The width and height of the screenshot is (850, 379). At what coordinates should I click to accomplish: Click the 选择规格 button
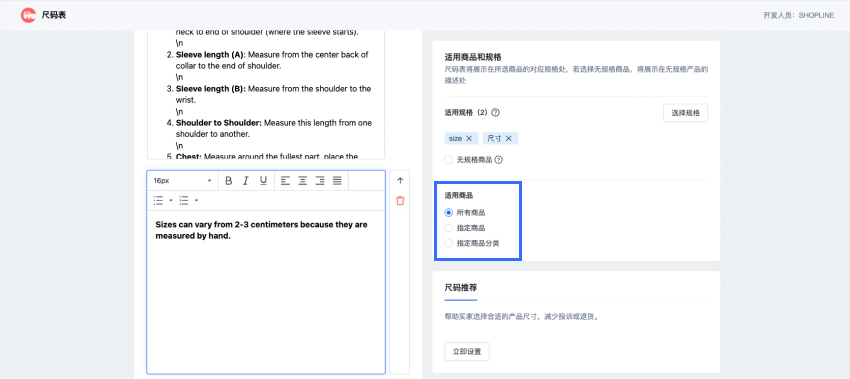[x=685, y=113]
